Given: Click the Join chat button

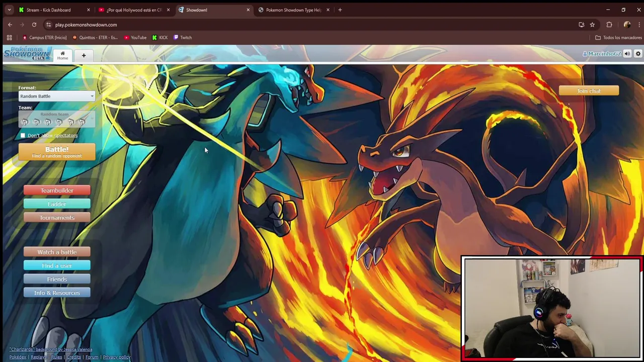Looking at the screenshot, I should (x=589, y=91).
